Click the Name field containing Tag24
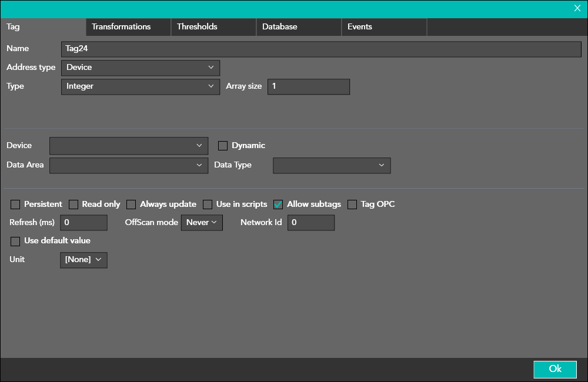 321,49
